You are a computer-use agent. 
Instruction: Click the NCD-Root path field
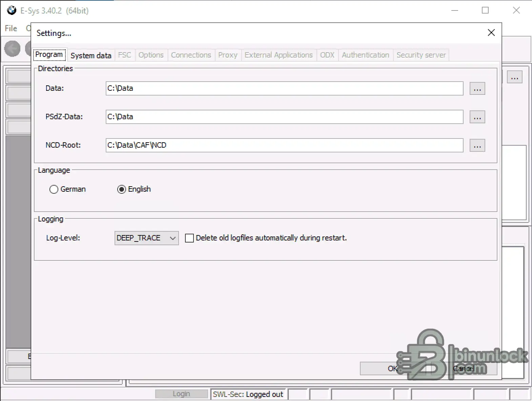[x=284, y=145]
